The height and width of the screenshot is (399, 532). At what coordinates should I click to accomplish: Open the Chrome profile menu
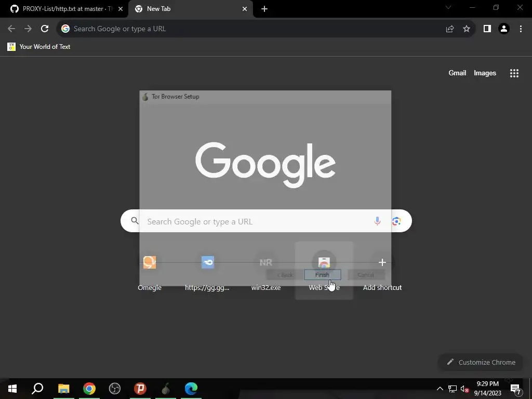click(x=504, y=29)
